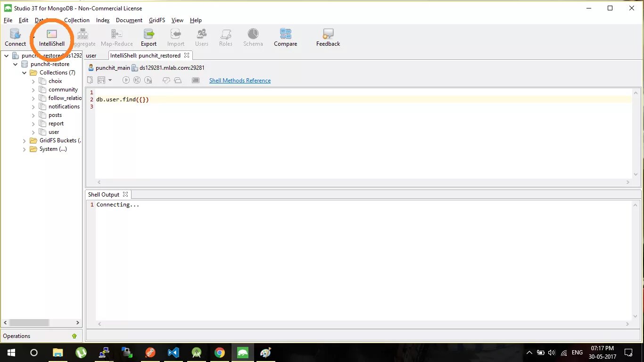
Task: Open the Collection menu
Action: click(77, 20)
